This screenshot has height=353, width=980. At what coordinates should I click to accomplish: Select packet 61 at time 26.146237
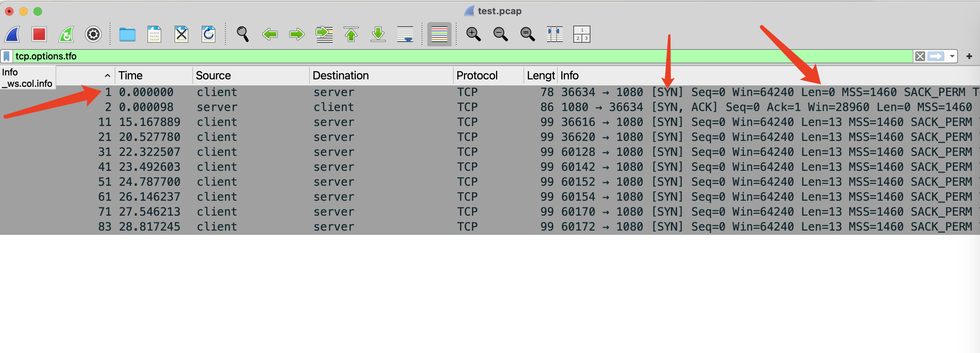click(490, 197)
